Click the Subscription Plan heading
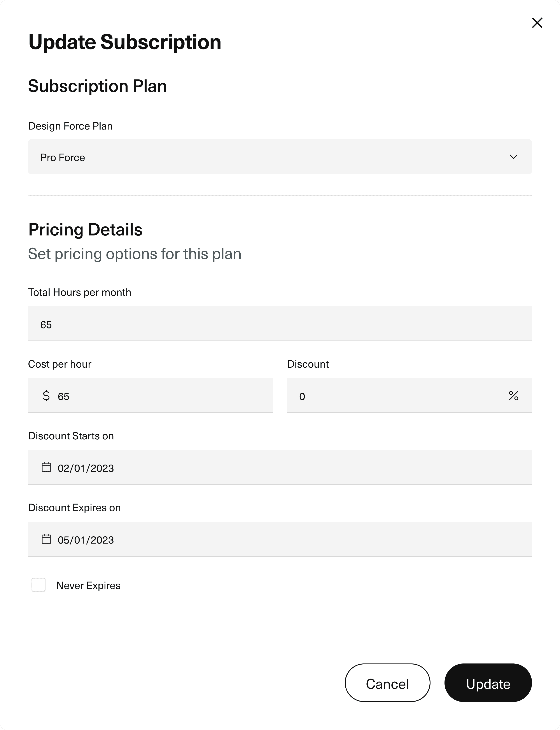 pyautogui.click(x=97, y=86)
